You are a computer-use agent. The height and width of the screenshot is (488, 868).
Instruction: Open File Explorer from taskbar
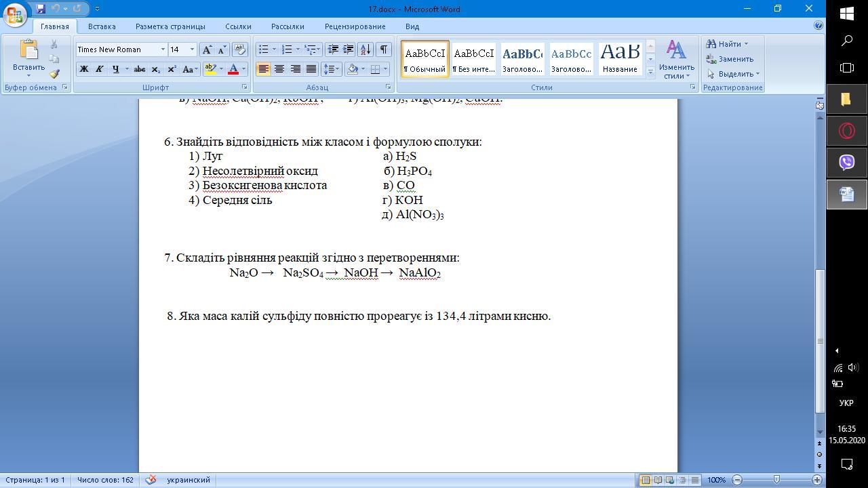click(x=847, y=99)
